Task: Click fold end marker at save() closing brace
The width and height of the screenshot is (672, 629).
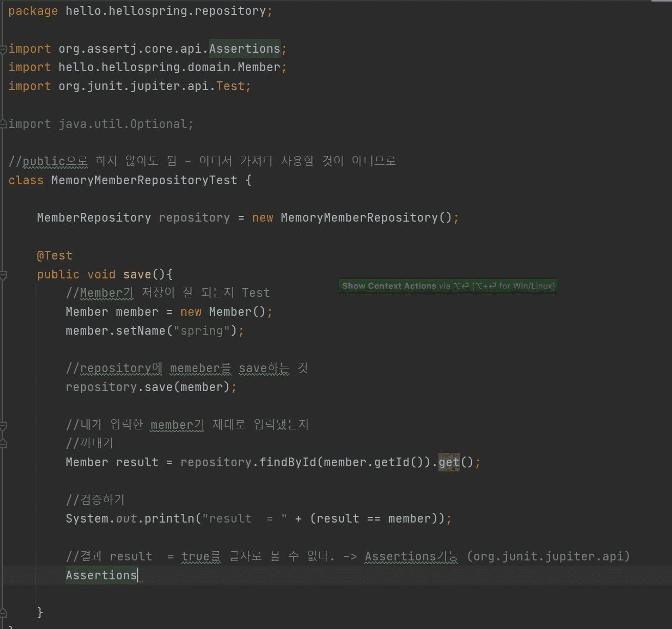Action: pyautogui.click(x=3, y=612)
